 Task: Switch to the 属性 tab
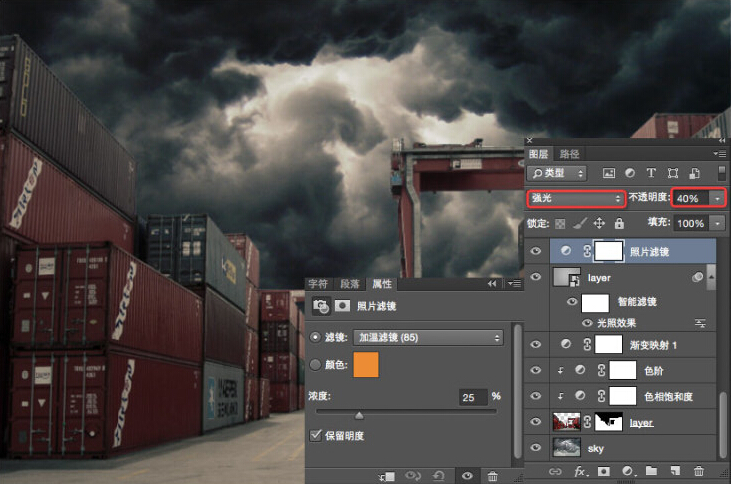(x=381, y=284)
